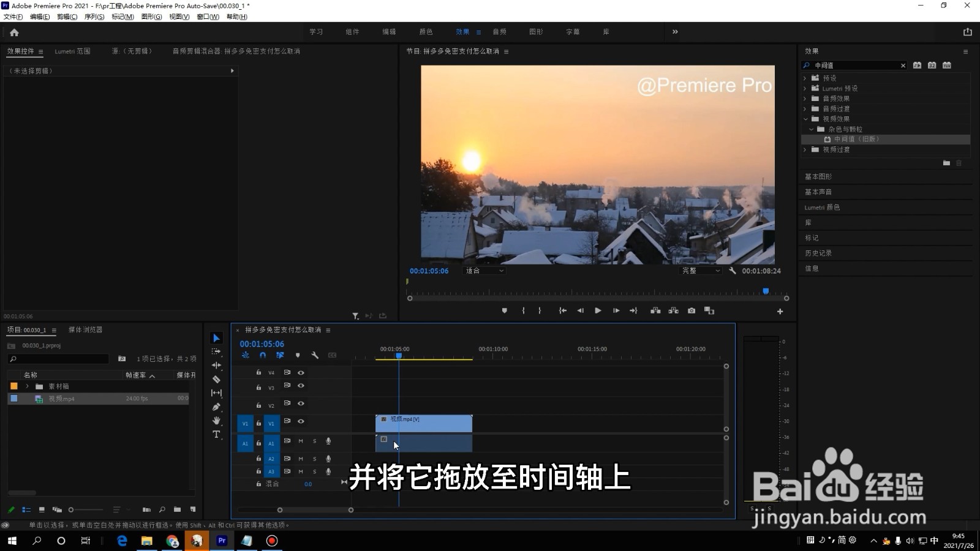Expand the Lumetri 预设 folder
980x551 pixels.
805,88
